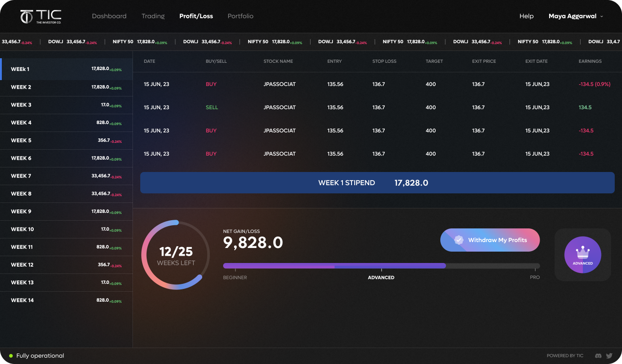Click the Beginner to Pro level progress bar
Screen dimensions: 622x364
click(381, 266)
